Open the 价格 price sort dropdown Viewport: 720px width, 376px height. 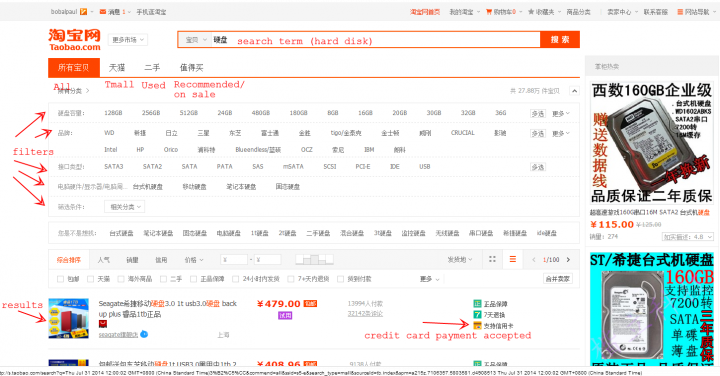pyautogui.click(x=194, y=260)
